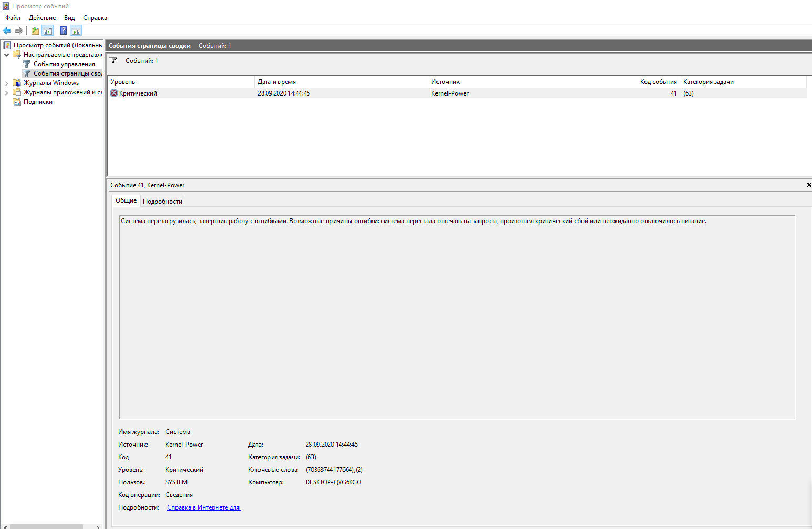Click the Событие 41, Kernel-Power pane header
The image size is (812, 529).
[148, 185]
